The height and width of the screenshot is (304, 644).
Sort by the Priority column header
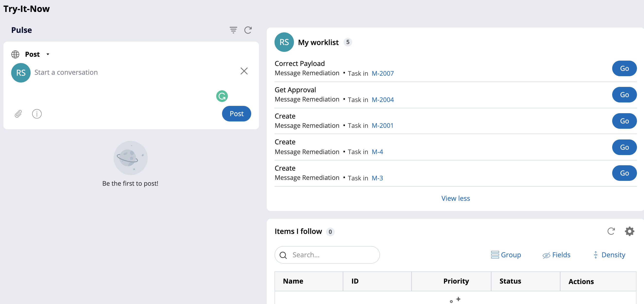(456, 281)
